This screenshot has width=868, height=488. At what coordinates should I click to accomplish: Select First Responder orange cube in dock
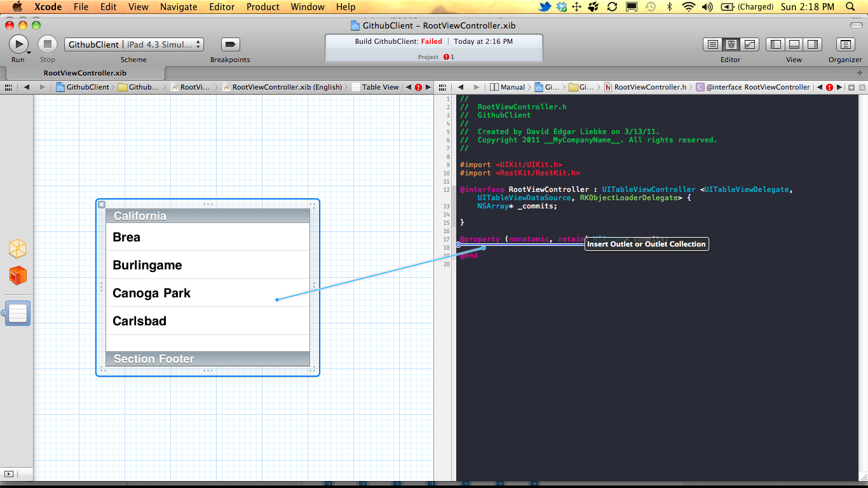coord(18,276)
